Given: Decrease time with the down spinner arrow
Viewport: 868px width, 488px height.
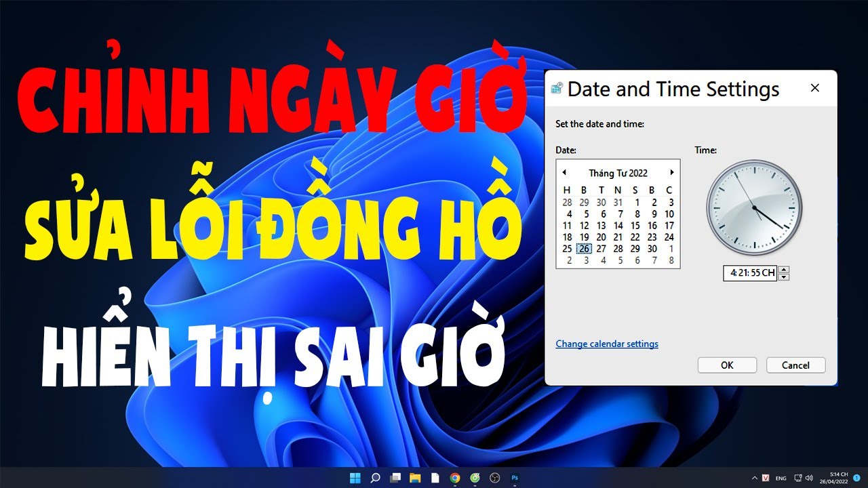Looking at the screenshot, I should point(784,277).
